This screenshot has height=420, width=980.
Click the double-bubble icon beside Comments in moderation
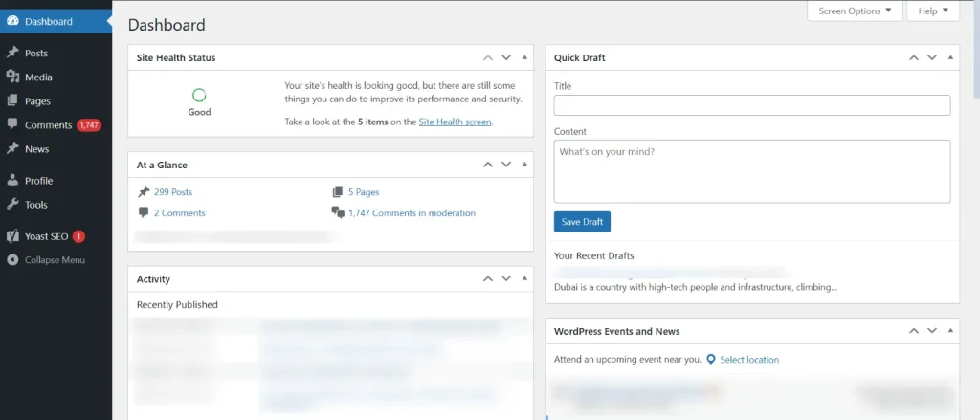(x=338, y=213)
